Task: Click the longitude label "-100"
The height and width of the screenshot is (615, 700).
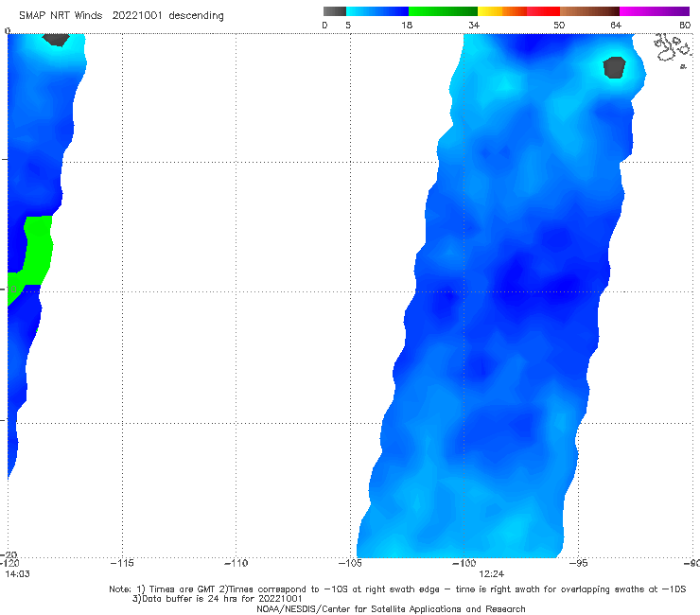Action: click(464, 563)
